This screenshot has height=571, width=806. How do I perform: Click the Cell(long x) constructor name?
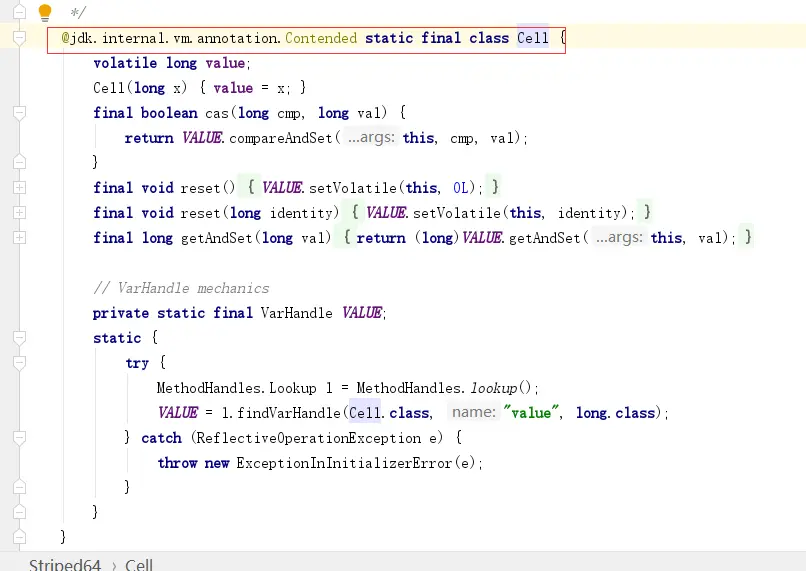tap(109, 88)
